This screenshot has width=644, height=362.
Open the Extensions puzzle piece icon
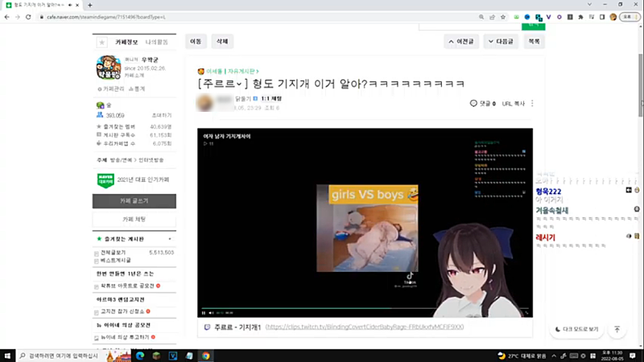(580, 17)
